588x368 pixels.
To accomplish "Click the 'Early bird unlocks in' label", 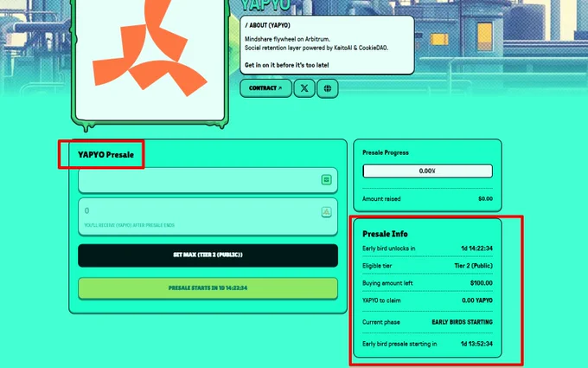I will point(388,249).
